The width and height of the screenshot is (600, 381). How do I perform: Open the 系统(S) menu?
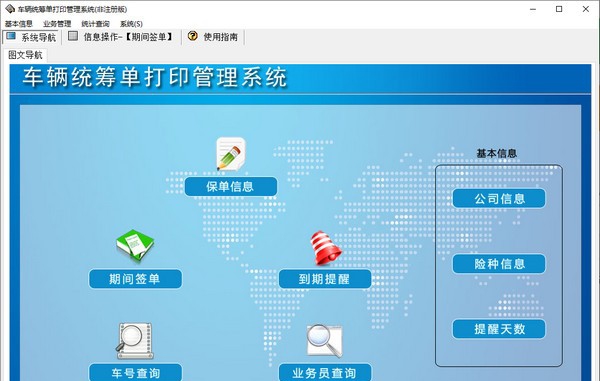(x=131, y=24)
